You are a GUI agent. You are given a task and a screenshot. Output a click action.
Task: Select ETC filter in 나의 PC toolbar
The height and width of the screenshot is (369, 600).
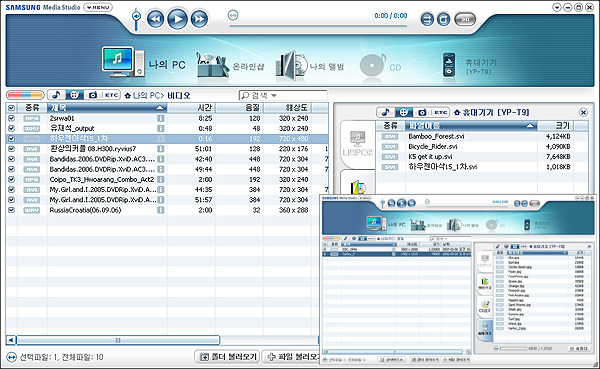(x=111, y=95)
